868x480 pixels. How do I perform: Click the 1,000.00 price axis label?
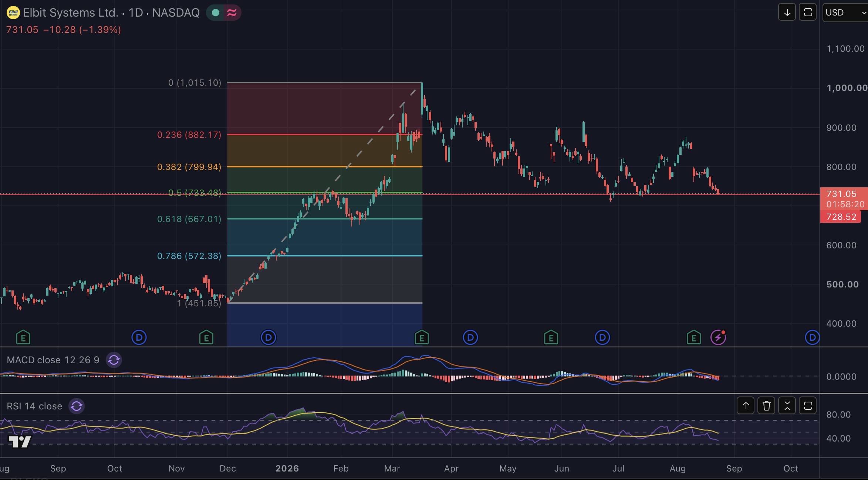click(x=847, y=88)
